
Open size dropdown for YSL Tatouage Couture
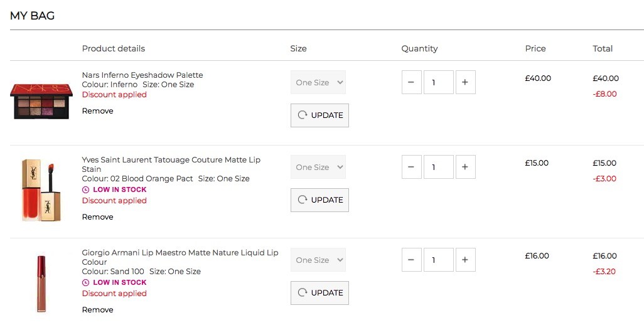(318, 167)
